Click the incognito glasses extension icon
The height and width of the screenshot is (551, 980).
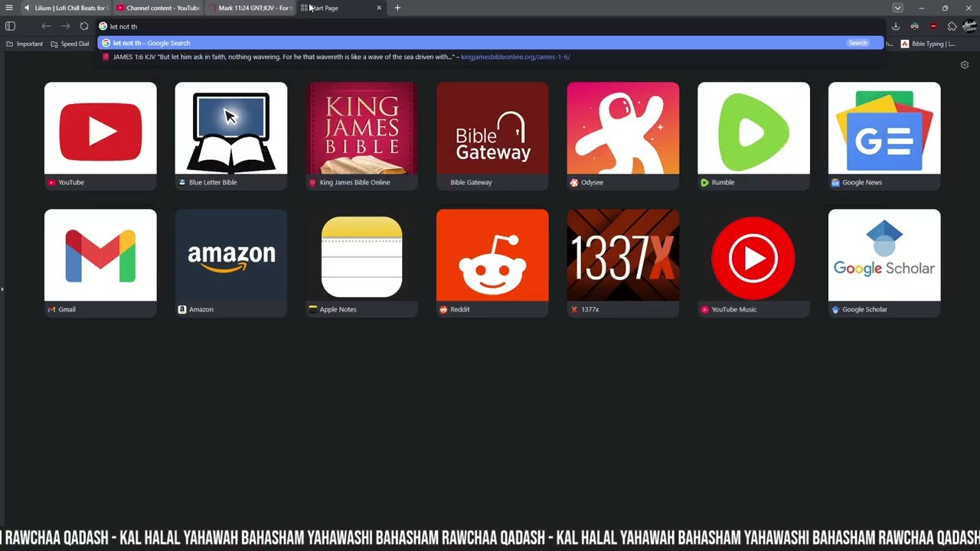point(914,26)
